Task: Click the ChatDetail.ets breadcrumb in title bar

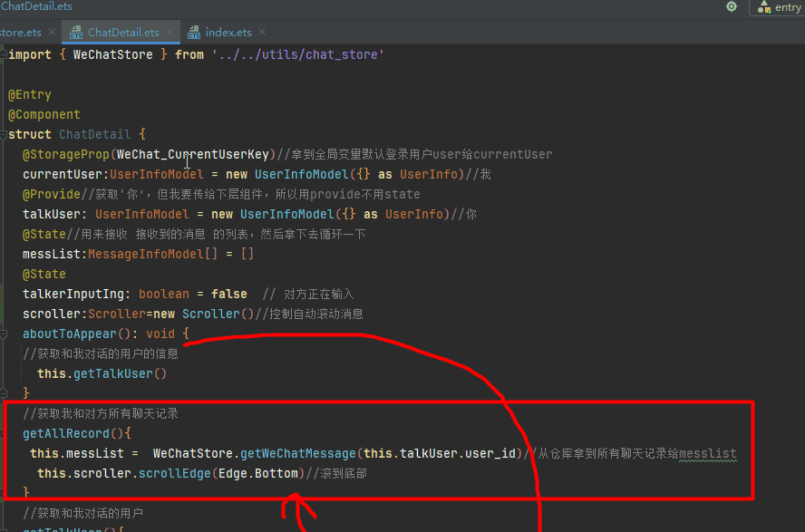Action: tap(36, 6)
